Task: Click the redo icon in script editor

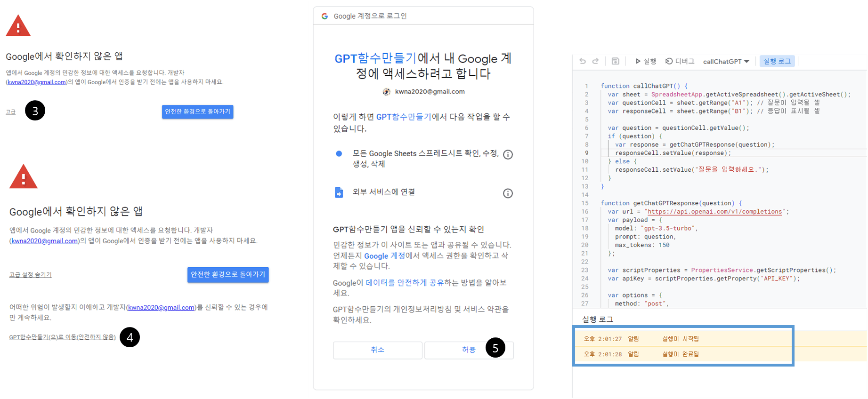Action: [x=595, y=61]
